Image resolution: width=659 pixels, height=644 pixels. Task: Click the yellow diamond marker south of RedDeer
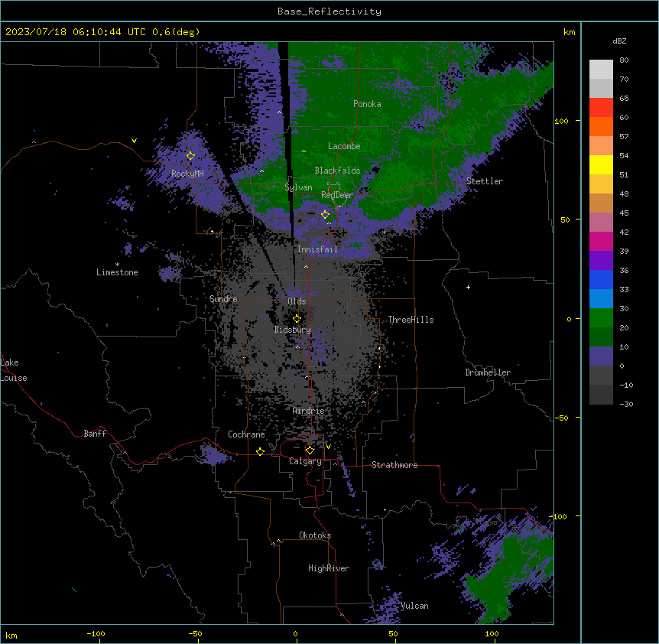point(325,215)
